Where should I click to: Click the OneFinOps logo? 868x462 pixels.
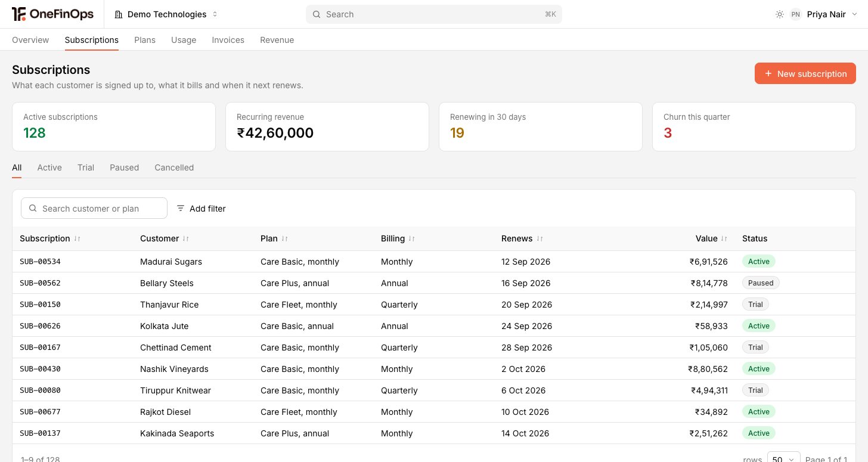click(x=52, y=14)
